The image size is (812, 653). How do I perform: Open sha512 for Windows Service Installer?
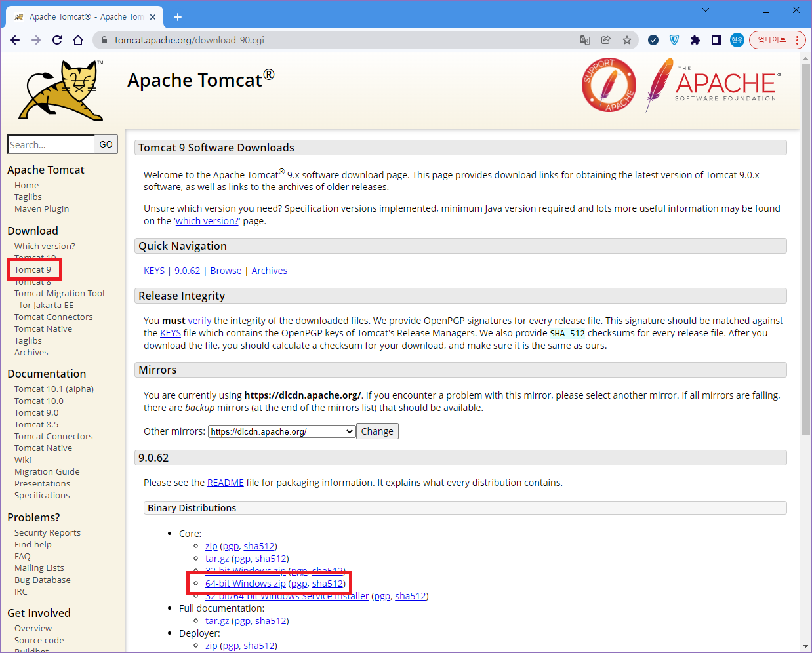tap(411, 596)
